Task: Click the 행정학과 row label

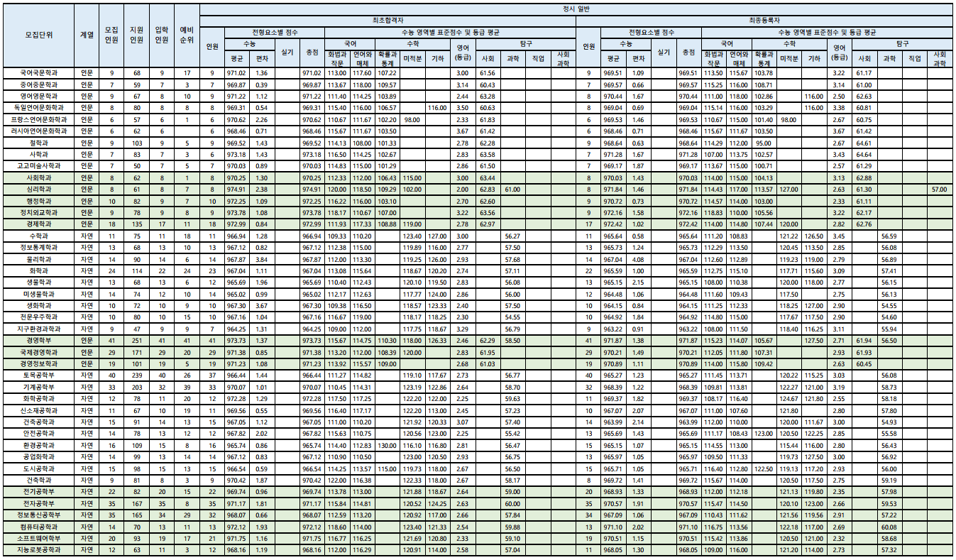Action: [x=38, y=201]
